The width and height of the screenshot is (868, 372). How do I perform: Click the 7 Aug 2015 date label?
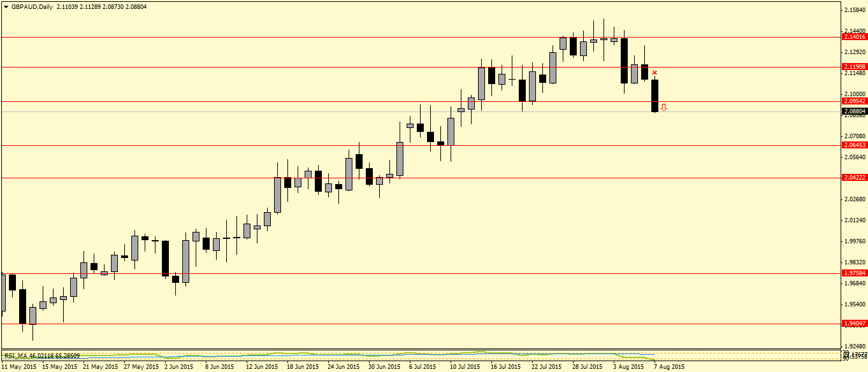coord(669,367)
